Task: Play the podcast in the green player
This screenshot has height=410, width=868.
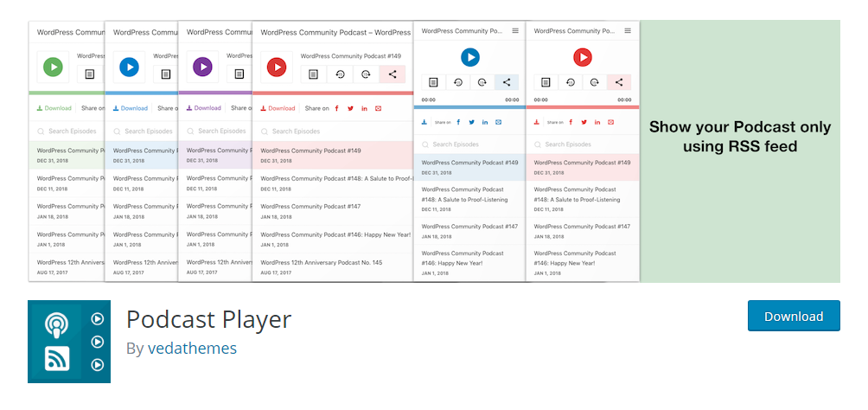Action: click(x=53, y=67)
